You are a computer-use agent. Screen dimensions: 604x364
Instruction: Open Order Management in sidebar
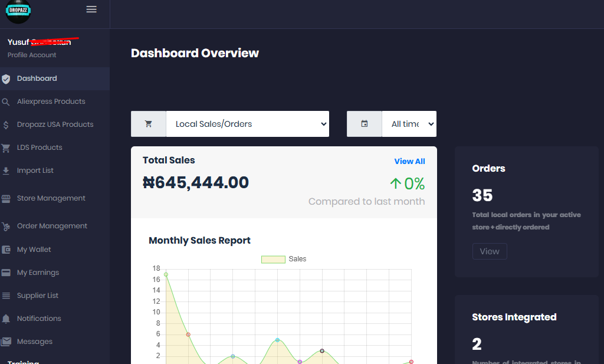[52, 226]
